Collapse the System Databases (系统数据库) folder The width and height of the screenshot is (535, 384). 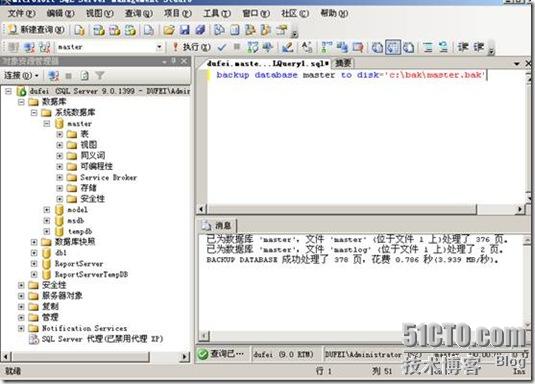click(34, 113)
